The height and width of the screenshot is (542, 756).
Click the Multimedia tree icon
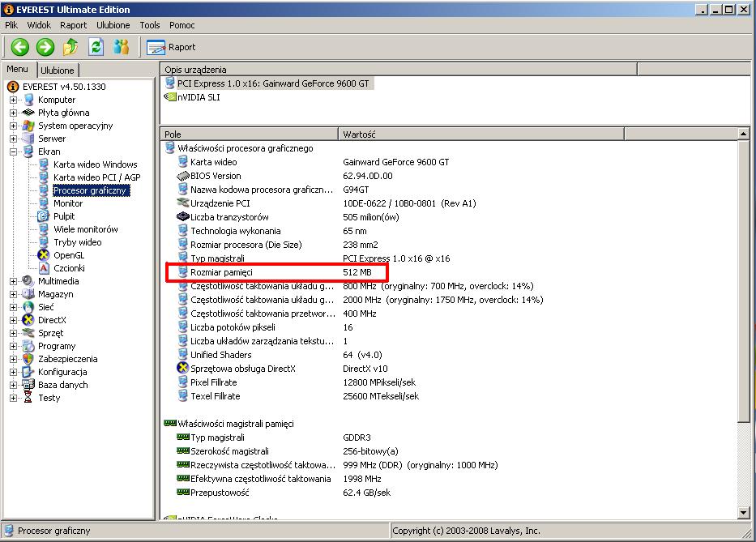point(28,280)
